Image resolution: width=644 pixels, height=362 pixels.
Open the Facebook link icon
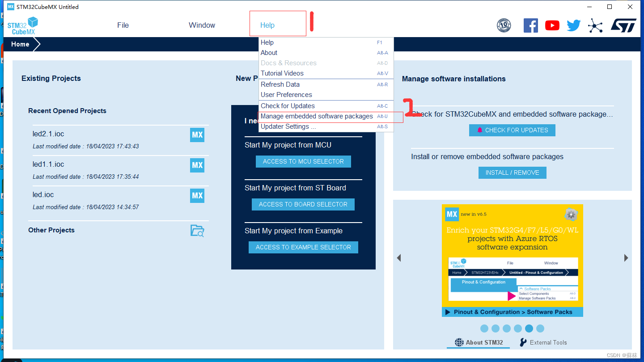[x=531, y=25]
